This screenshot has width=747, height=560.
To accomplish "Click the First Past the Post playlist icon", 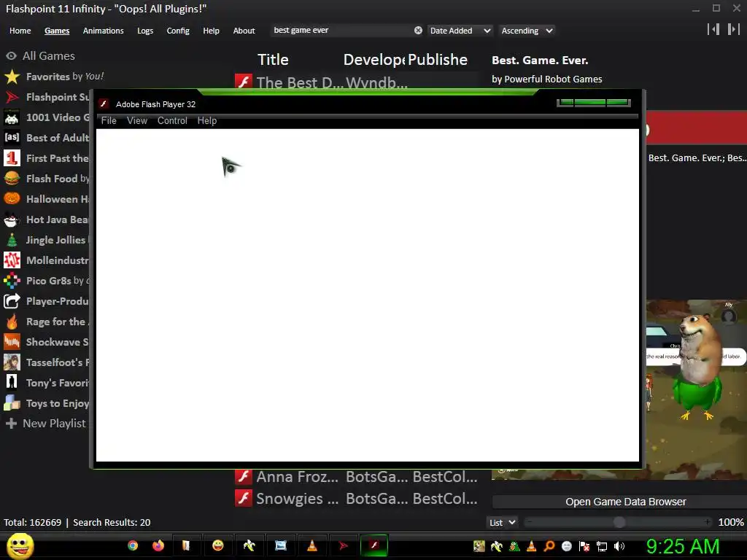I will (x=12, y=158).
